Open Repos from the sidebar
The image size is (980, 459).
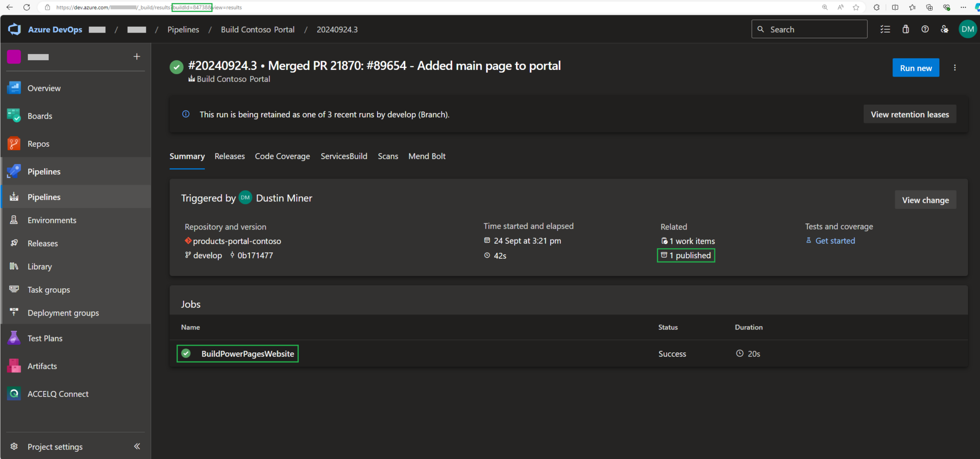[38, 143]
